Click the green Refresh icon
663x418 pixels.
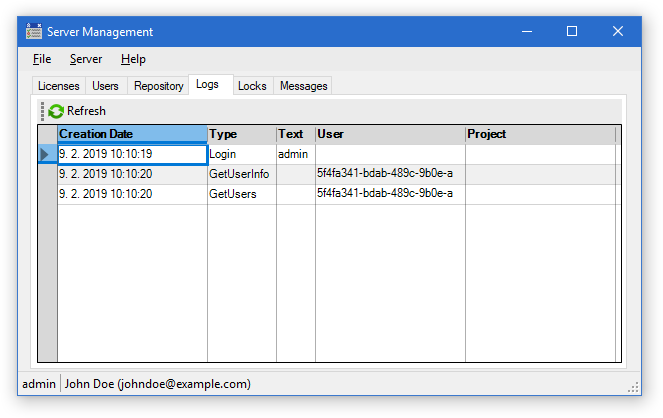(x=56, y=112)
